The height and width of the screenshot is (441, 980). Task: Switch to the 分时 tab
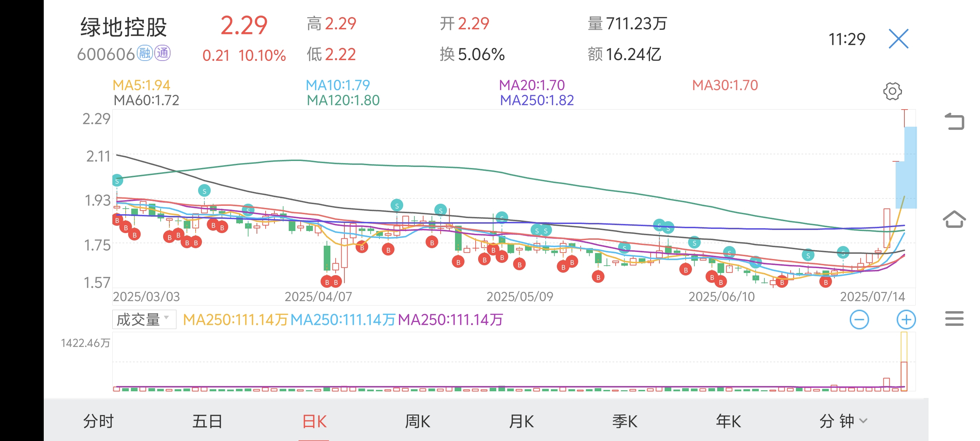98,421
